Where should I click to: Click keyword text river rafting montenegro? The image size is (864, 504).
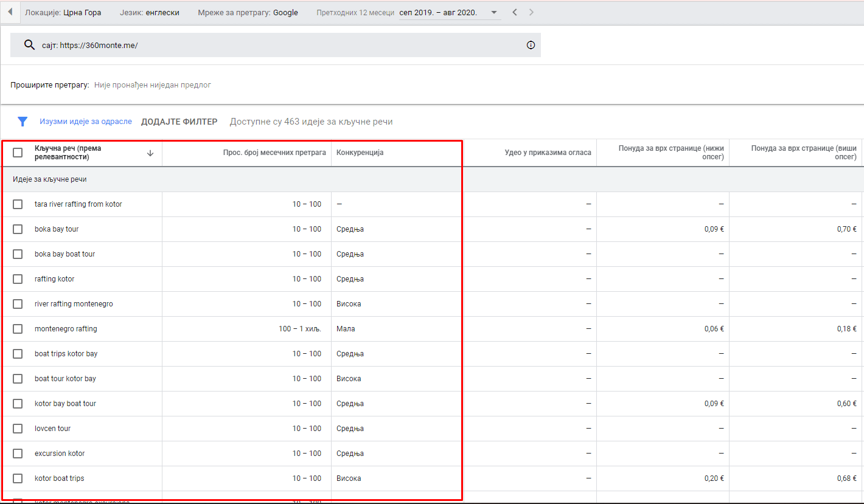tap(74, 304)
